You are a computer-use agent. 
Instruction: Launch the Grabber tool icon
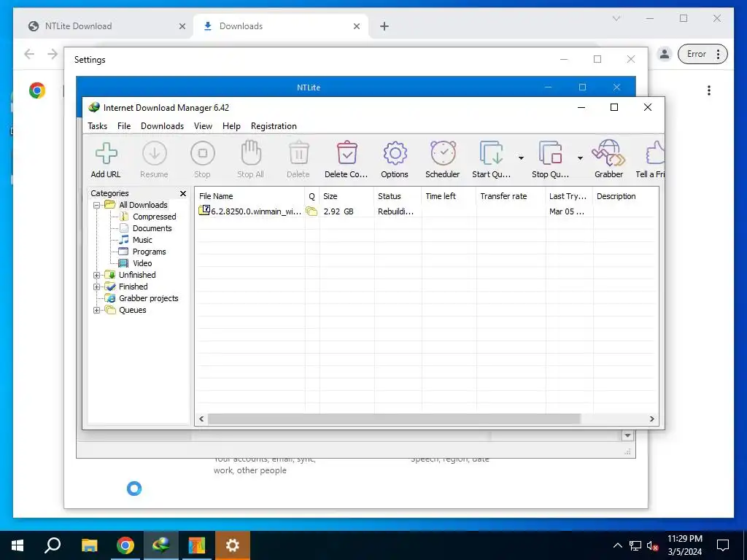tap(608, 152)
